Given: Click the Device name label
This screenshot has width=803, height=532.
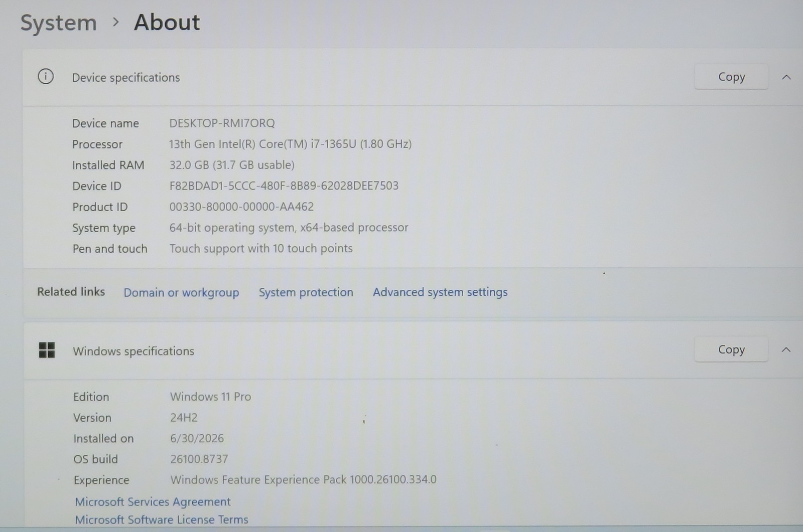Looking at the screenshot, I should click(105, 123).
